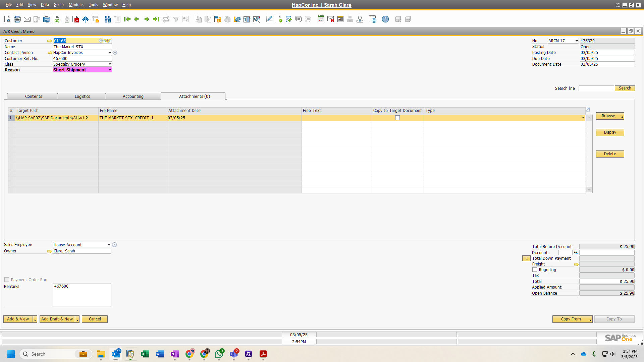The image size is (644, 362).
Task: Click the Search line button
Action: (625, 88)
